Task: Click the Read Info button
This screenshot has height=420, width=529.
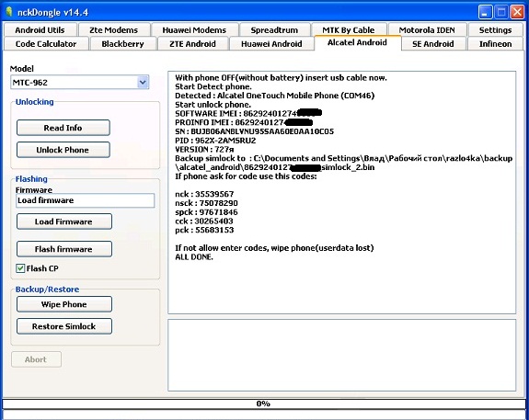Action: pos(63,128)
